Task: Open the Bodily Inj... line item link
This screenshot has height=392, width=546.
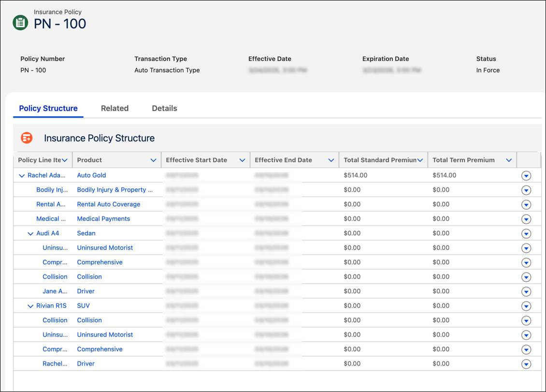Action: click(x=52, y=190)
